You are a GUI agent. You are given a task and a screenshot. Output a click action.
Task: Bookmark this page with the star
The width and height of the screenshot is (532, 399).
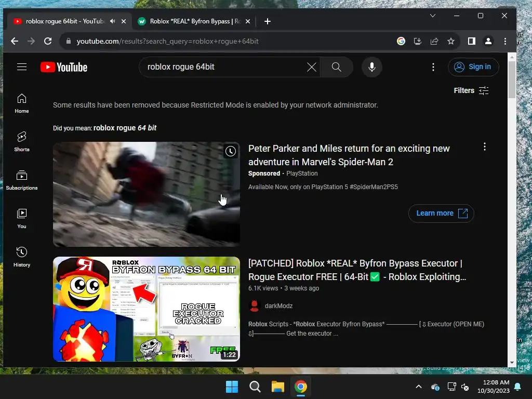(x=451, y=41)
